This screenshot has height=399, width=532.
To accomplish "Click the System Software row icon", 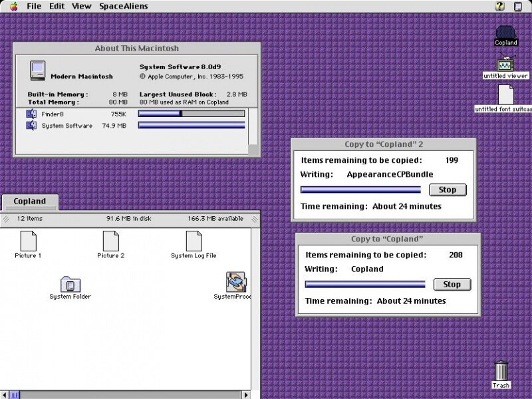I will click(31, 126).
